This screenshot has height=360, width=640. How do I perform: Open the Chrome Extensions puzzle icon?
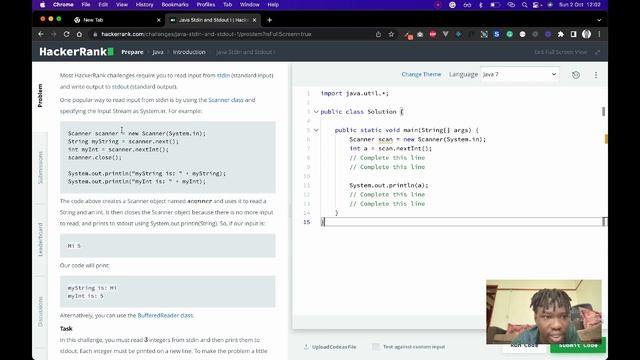pos(561,34)
